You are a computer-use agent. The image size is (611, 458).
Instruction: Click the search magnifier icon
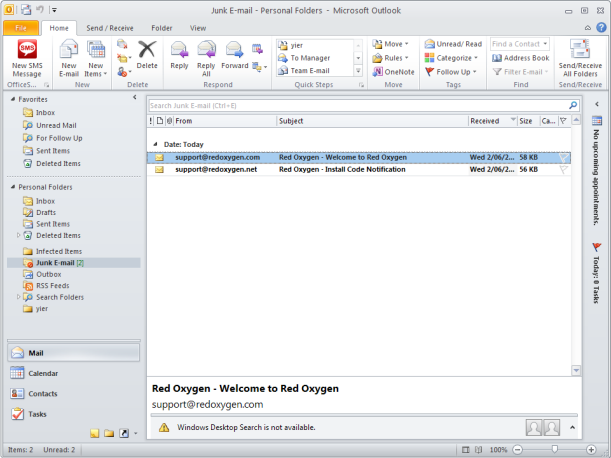573,105
